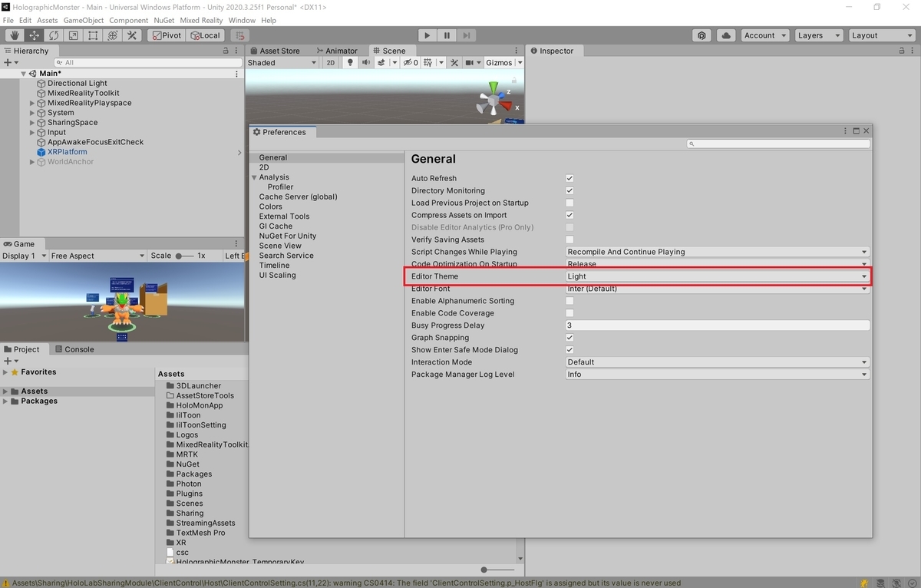The width and height of the screenshot is (921, 588).
Task: Toggle the 2D view mode button
Action: pyautogui.click(x=330, y=62)
